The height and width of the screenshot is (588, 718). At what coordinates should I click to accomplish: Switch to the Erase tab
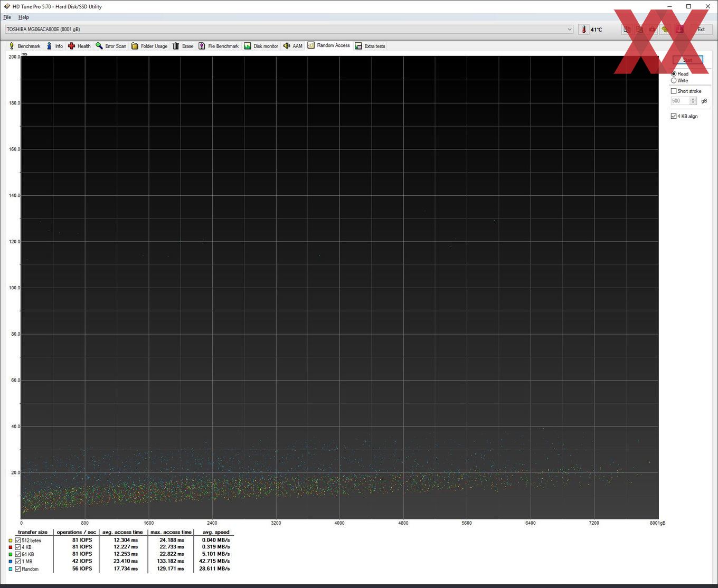click(183, 46)
